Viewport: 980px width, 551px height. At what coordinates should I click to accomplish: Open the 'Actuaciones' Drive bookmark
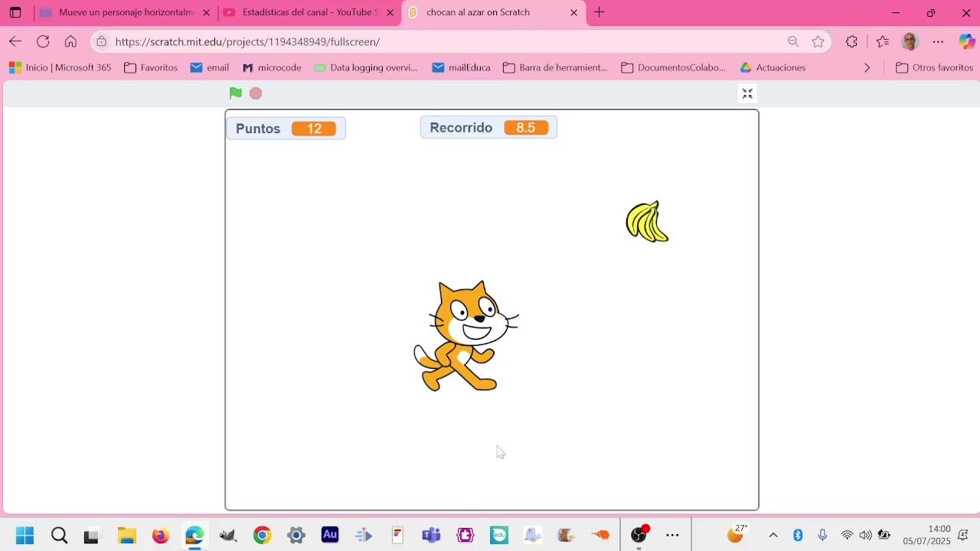[773, 67]
